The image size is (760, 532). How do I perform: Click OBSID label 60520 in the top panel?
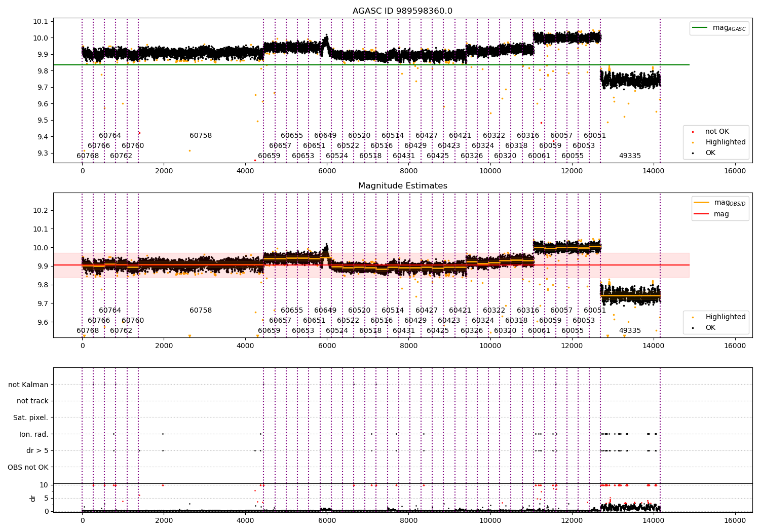[x=359, y=136]
